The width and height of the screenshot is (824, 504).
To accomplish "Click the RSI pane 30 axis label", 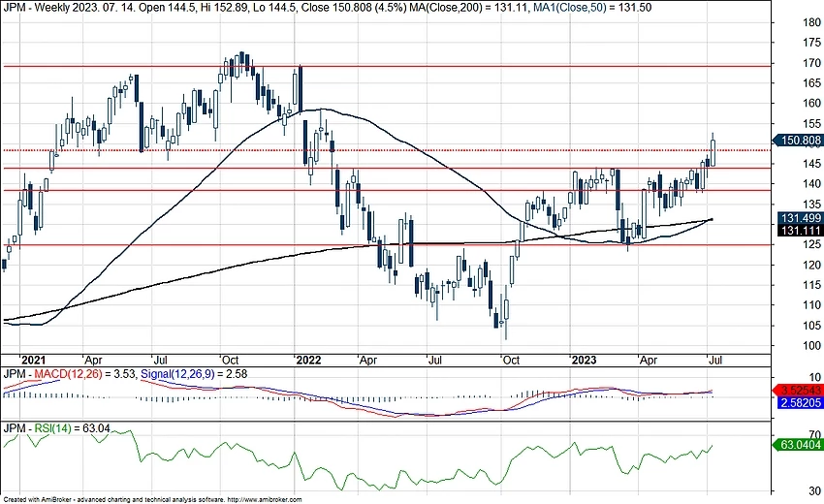I will 814,490.
